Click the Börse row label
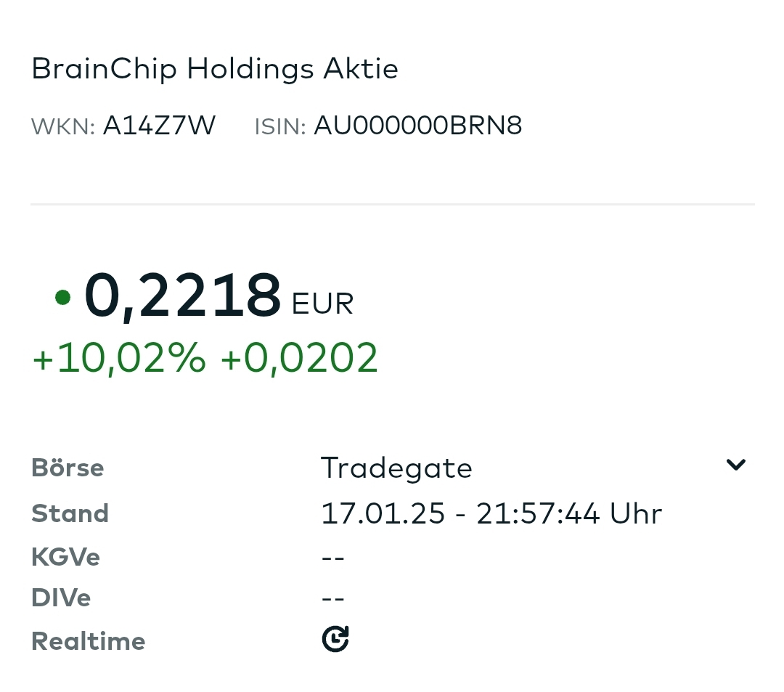This screenshot has height=692, width=784. (68, 468)
